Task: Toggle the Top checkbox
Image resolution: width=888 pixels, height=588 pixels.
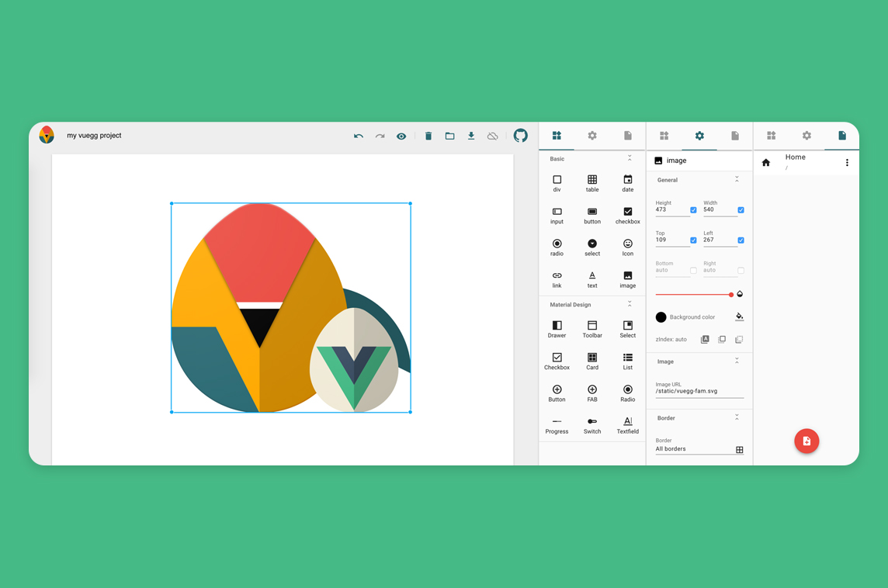Action: tap(693, 240)
